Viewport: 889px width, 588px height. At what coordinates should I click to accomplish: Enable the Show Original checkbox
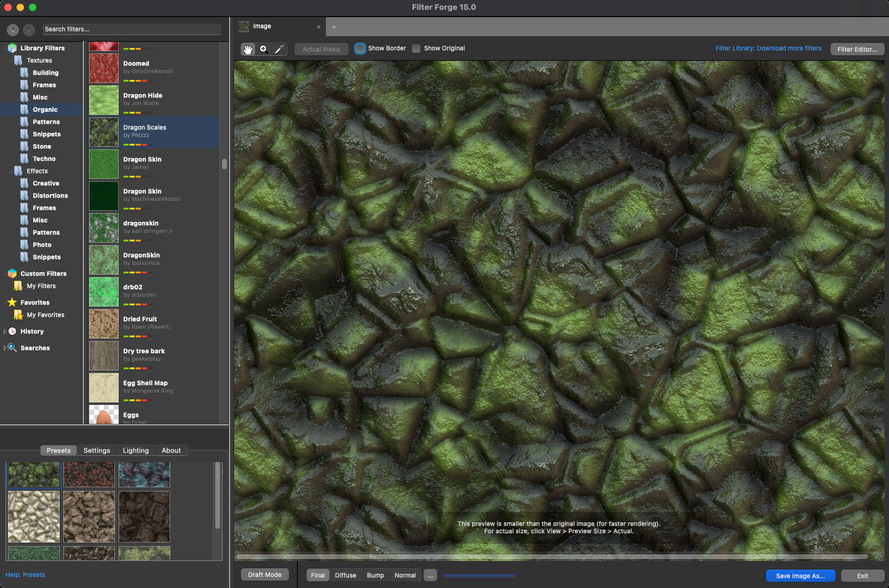[x=416, y=49]
